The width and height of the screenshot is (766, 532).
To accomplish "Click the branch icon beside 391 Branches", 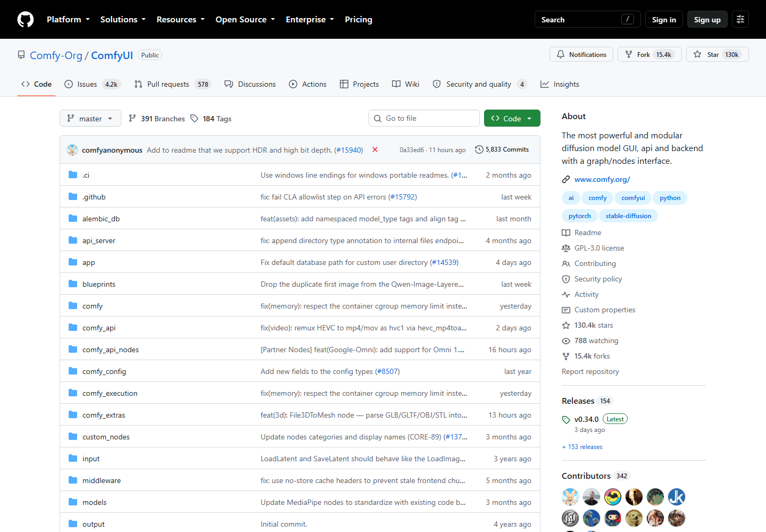I will [132, 118].
